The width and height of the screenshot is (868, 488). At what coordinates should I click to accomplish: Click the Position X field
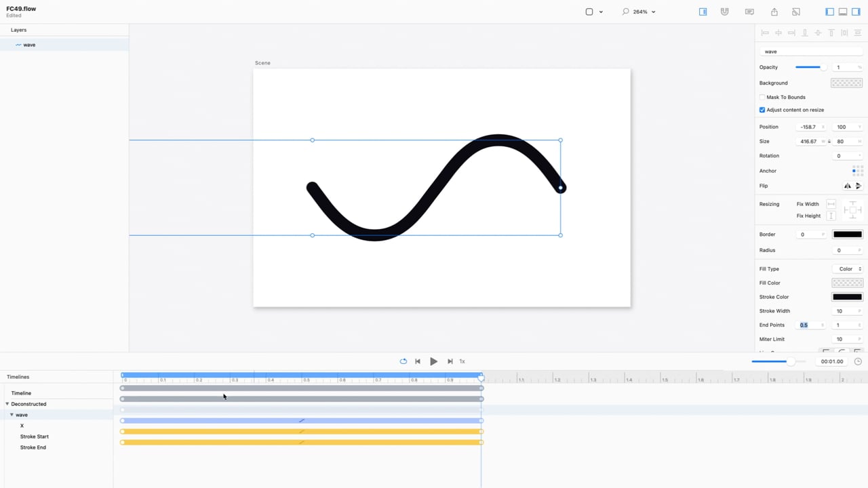[x=810, y=127]
